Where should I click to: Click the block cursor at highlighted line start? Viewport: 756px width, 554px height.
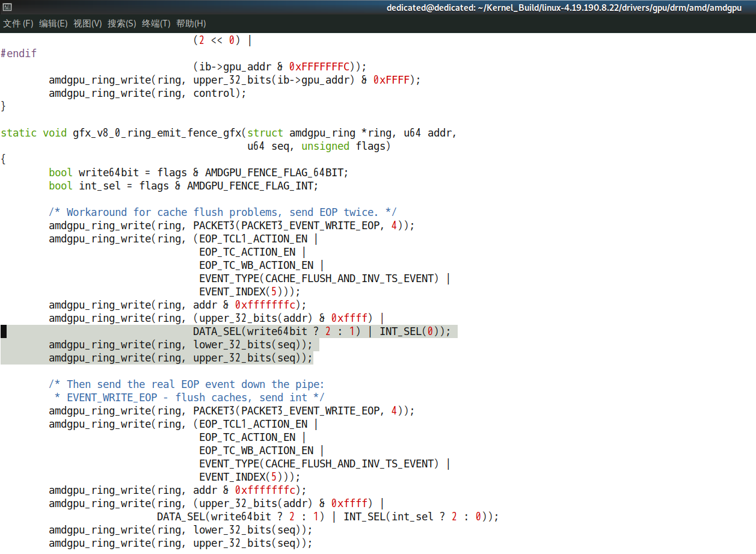tap(4, 331)
